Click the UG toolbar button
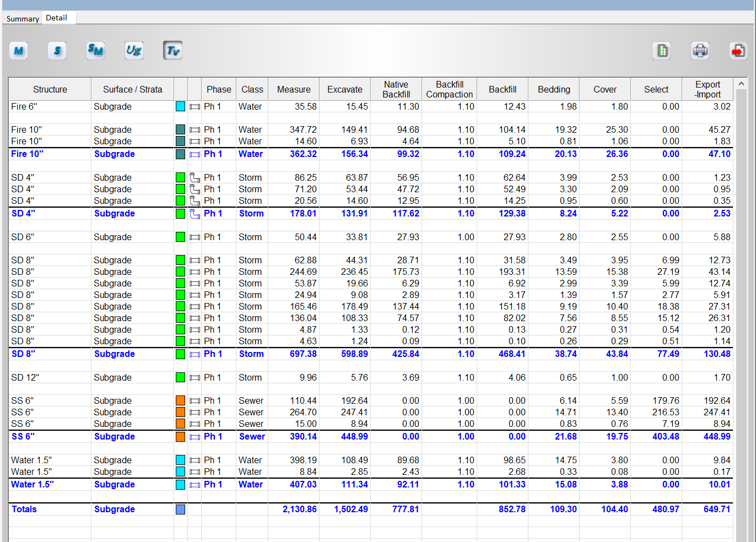Image resolution: width=756 pixels, height=542 pixels. point(134,51)
